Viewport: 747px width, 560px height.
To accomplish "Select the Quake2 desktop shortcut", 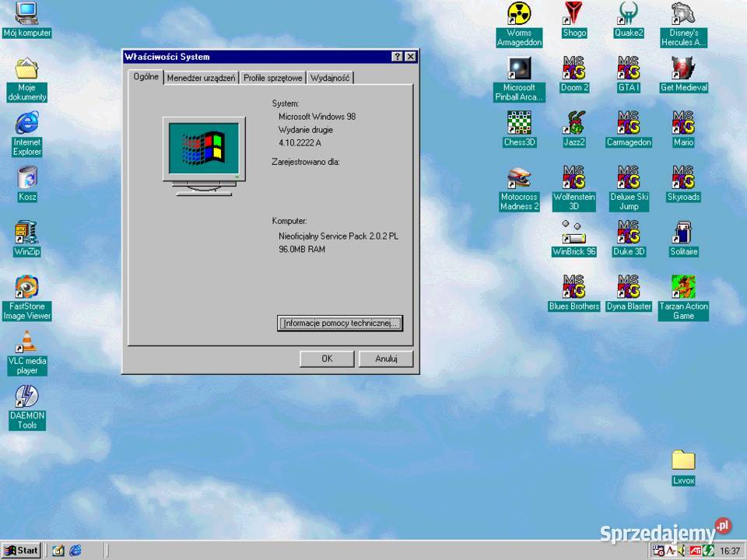I will pyautogui.click(x=628, y=14).
